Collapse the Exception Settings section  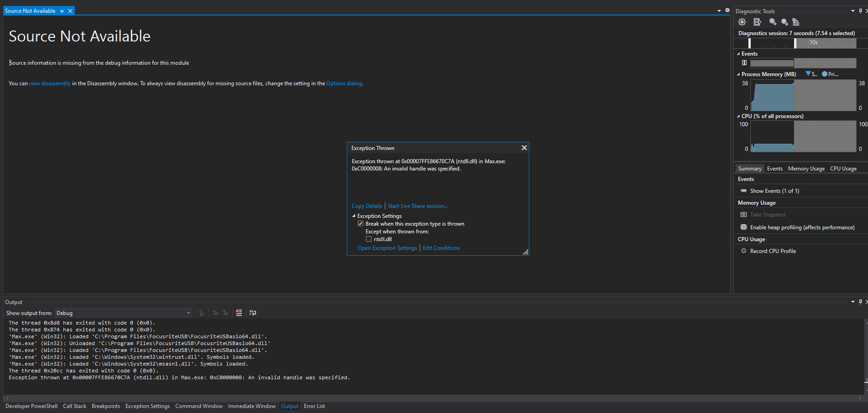(354, 216)
